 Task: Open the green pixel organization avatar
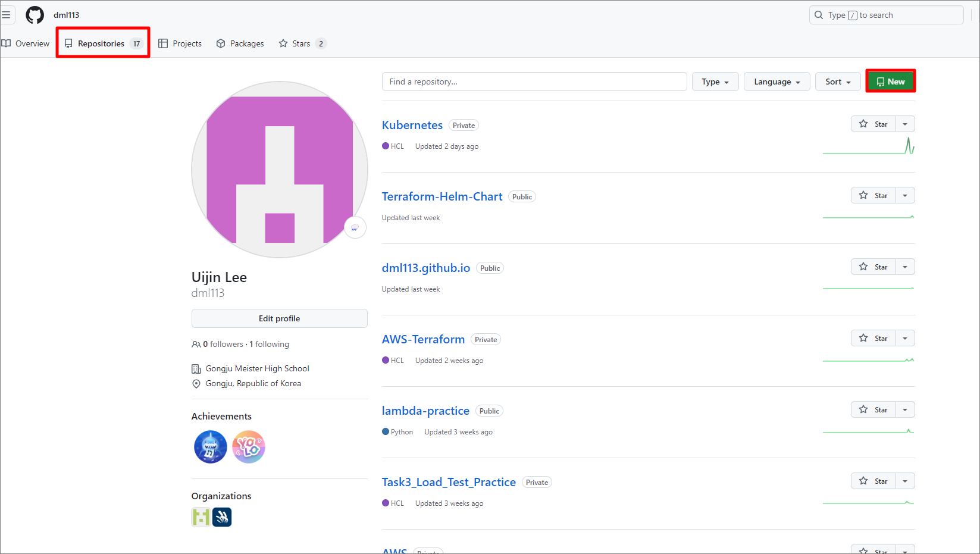(201, 517)
